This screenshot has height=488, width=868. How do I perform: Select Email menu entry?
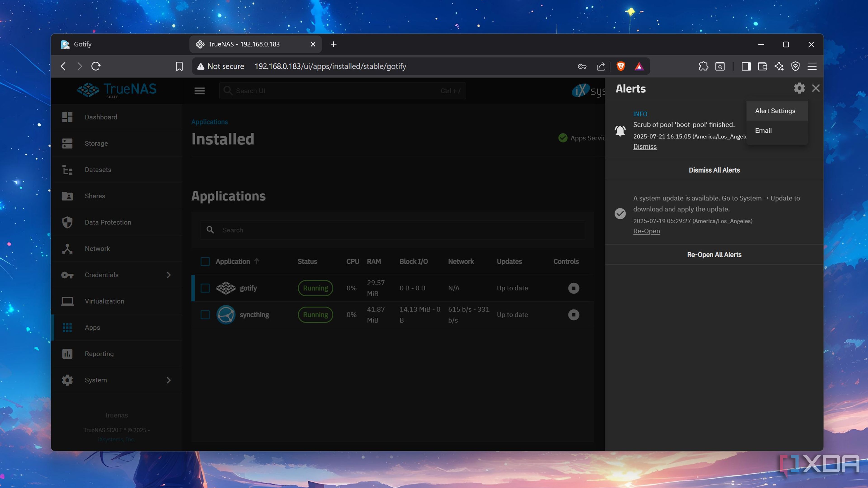(777, 131)
